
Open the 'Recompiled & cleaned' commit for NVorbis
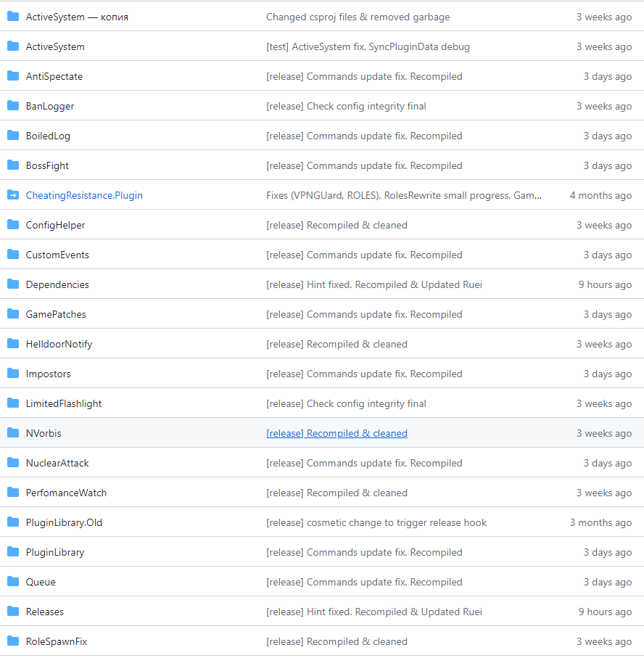point(337,433)
